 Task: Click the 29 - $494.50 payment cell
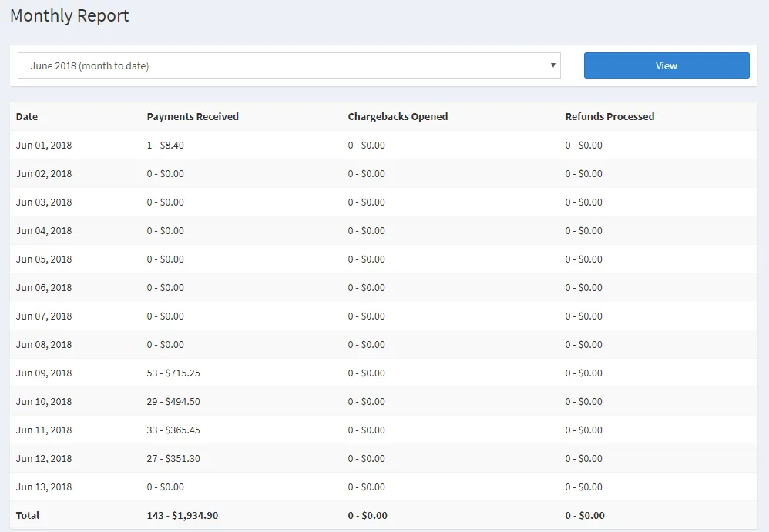tap(173, 401)
